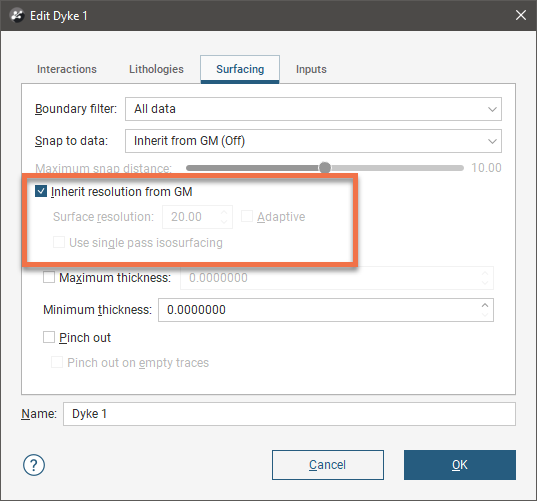
Task: Confirm changes with the OK button
Action: (460, 465)
